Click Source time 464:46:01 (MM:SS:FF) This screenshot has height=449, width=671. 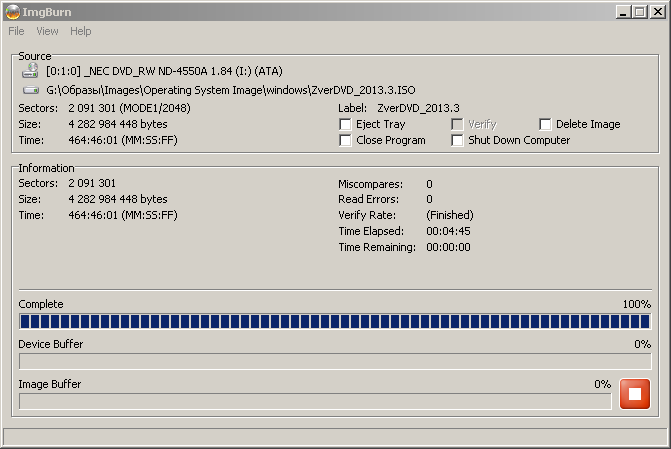[x=123, y=140]
